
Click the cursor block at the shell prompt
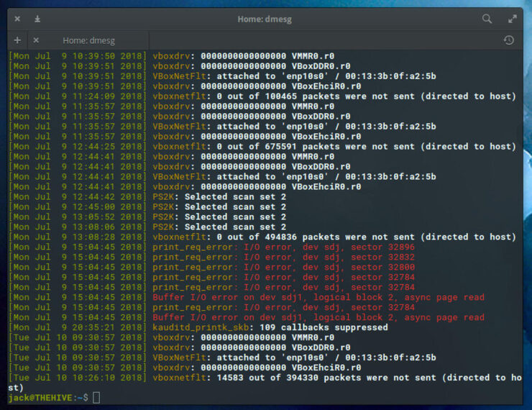click(96, 398)
